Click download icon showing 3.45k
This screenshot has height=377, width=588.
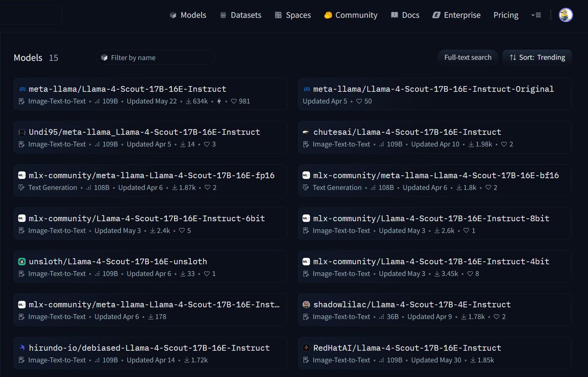(x=438, y=274)
